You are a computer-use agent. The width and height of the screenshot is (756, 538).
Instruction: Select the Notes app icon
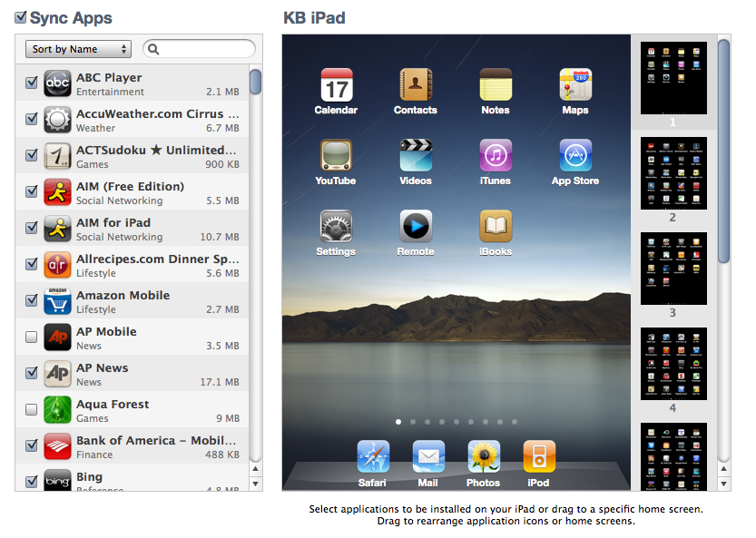tap(496, 85)
